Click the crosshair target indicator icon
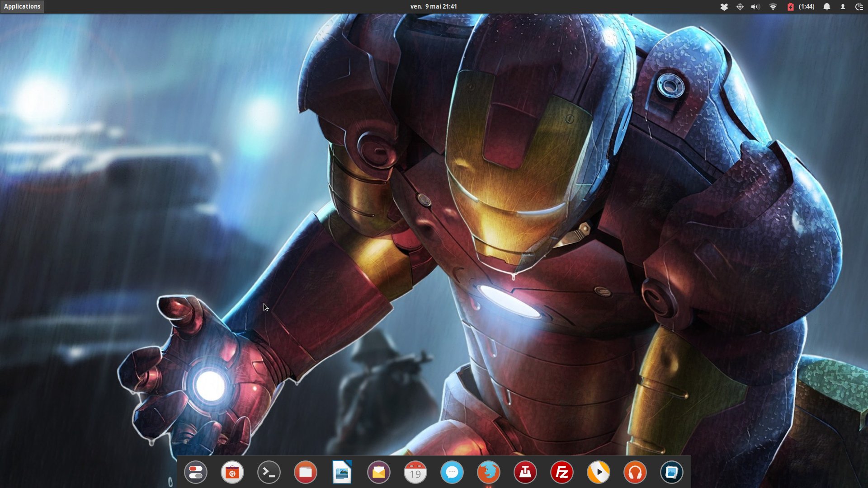Screen dimensions: 868x488 [740, 7]
